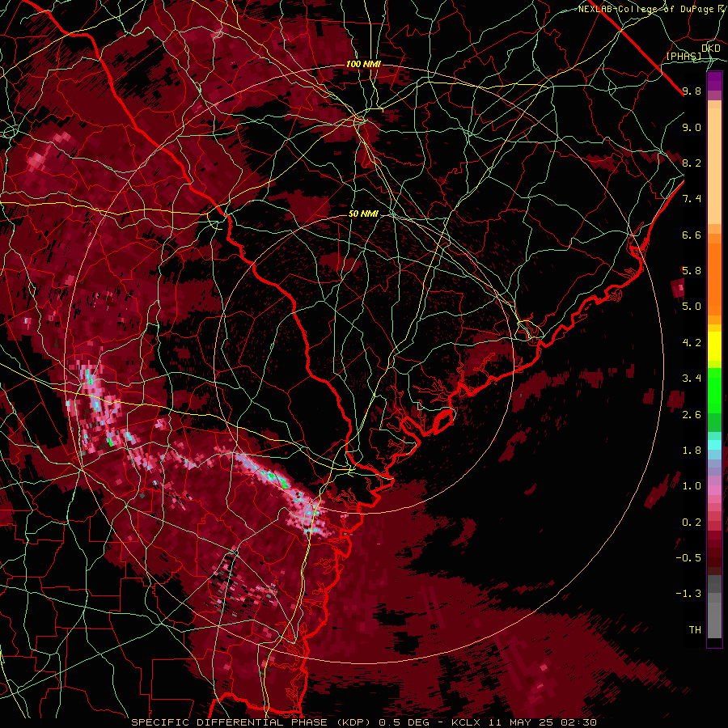
Task: Click the 1.0 value on the color scale
Action: click(x=692, y=486)
